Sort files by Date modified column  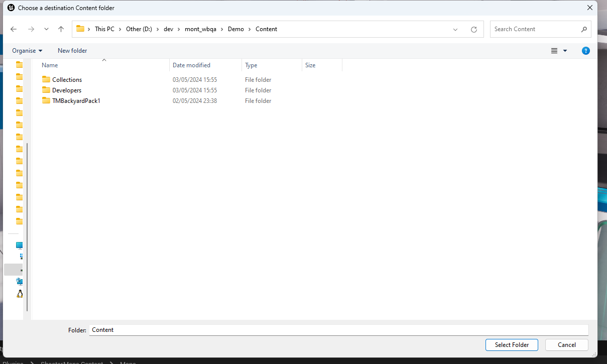click(x=191, y=65)
